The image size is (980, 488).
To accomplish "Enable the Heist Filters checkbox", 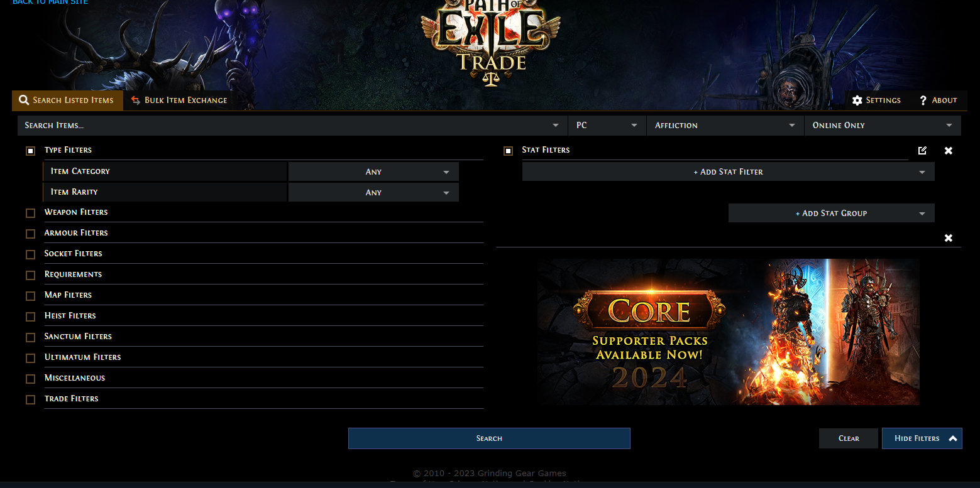I will [30, 317].
